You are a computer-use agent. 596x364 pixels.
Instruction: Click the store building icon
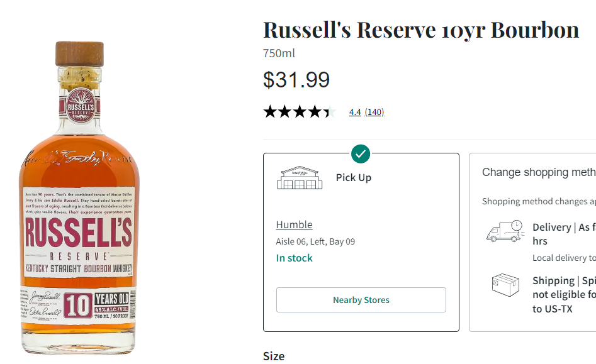(x=300, y=178)
